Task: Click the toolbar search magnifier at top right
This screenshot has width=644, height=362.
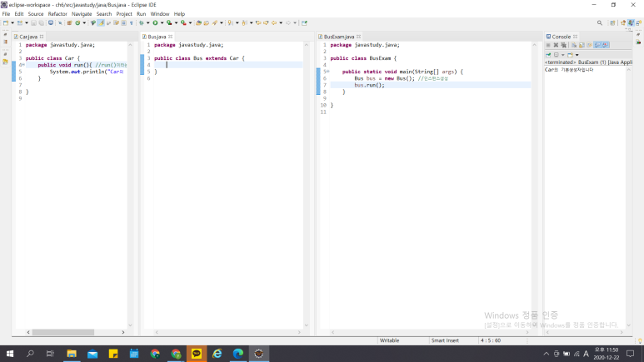Action: point(600,23)
